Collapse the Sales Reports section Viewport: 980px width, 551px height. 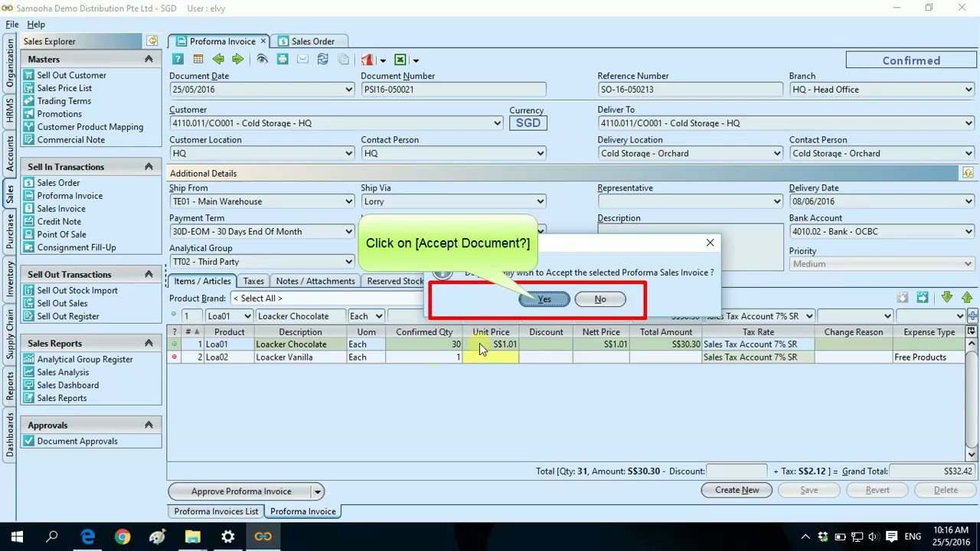149,343
